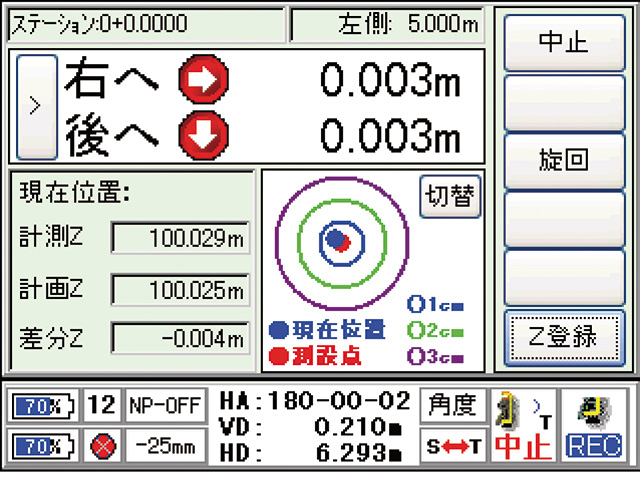Screen dimensions: 640x480
Task: Click the 現在位置: heading label
Action: tap(75, 192)
